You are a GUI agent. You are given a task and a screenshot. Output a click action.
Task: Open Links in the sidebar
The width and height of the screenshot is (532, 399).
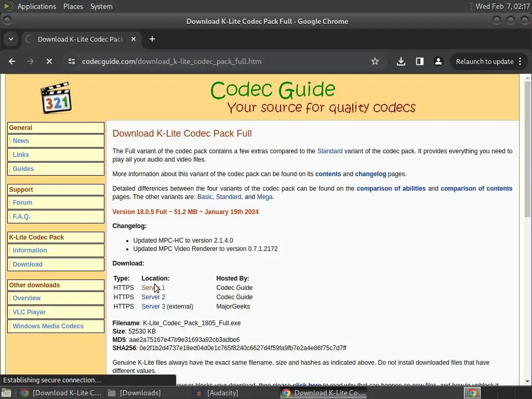21,155
